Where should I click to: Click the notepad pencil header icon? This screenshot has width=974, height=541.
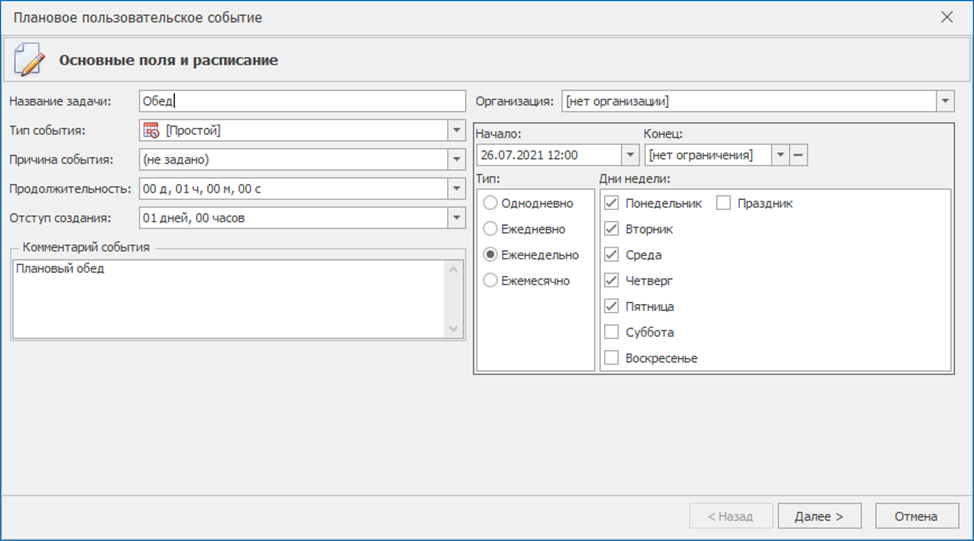coord(29,60)
